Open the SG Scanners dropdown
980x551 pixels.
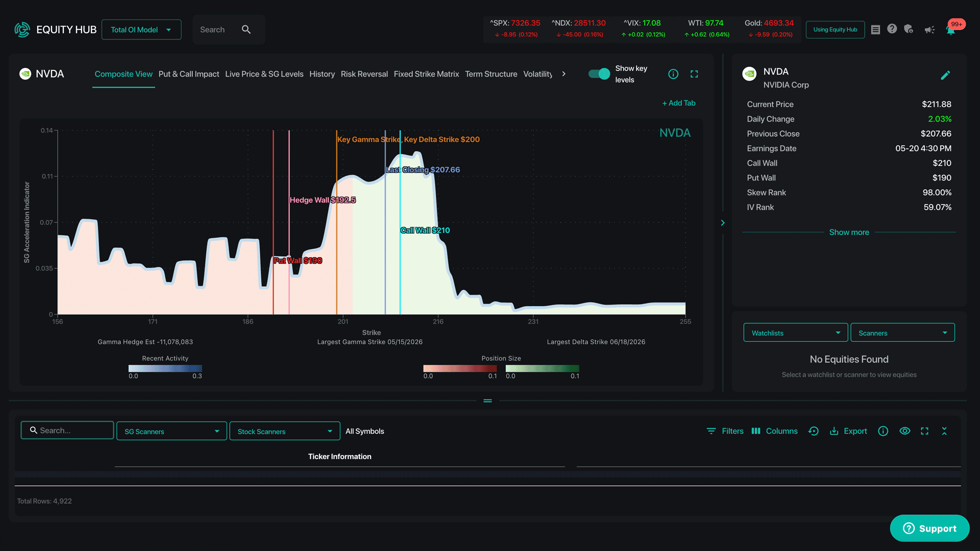pos(171,431)
